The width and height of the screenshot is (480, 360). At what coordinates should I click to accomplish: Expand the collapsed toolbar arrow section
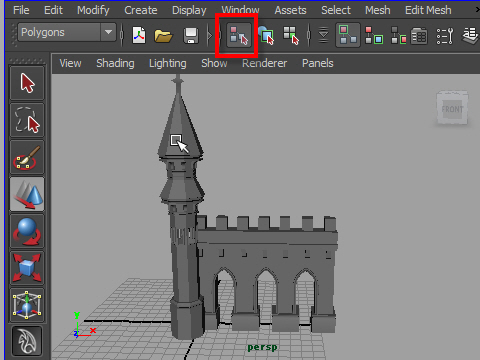click(x=210, y=35)
